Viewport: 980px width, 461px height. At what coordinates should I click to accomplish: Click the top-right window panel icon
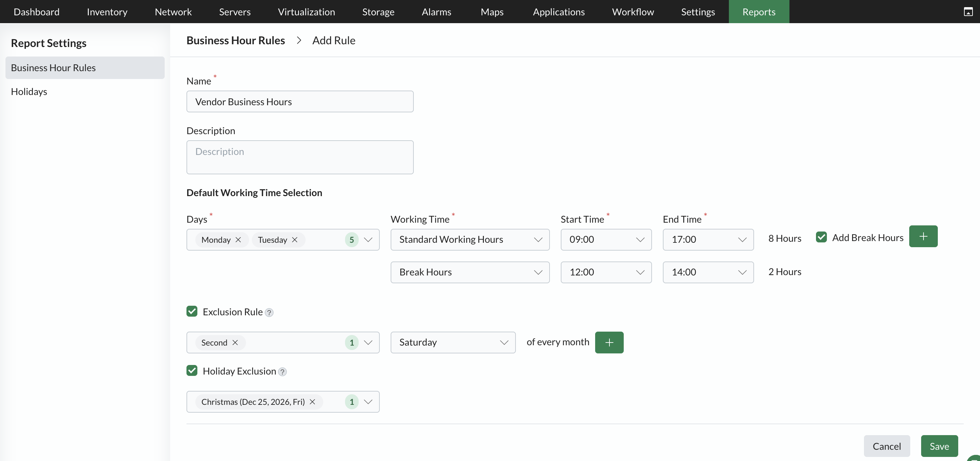(x=968, y=12)
